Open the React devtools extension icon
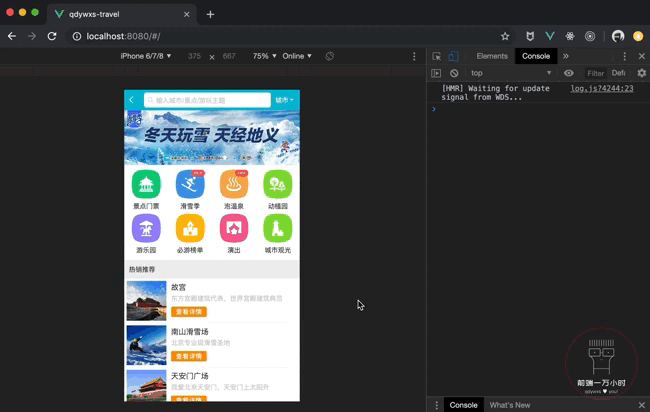The height and width of the screenshot is (412, 650). [570, 36]
